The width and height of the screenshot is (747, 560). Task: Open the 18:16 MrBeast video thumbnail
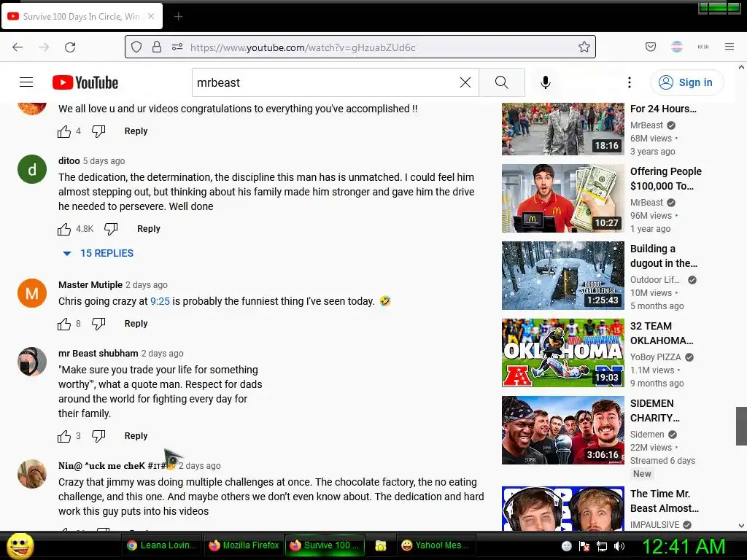[x=562, y=129]
